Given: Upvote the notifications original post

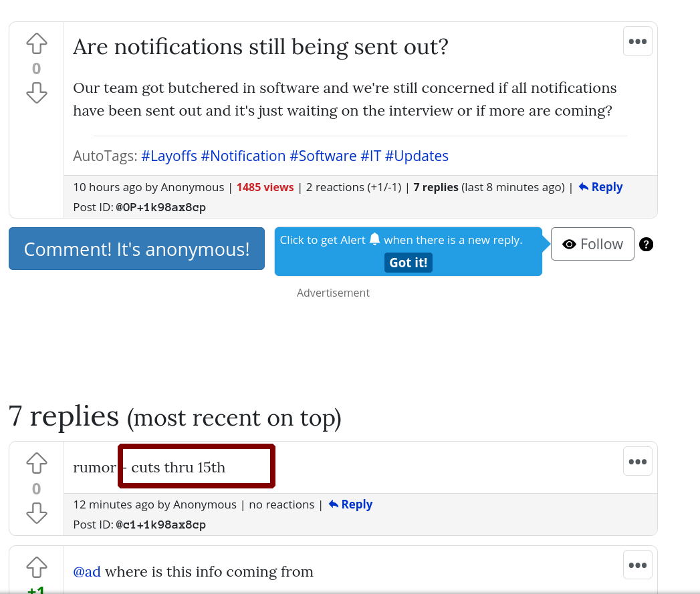Looking at the screenshot, I should coord(37,44).
